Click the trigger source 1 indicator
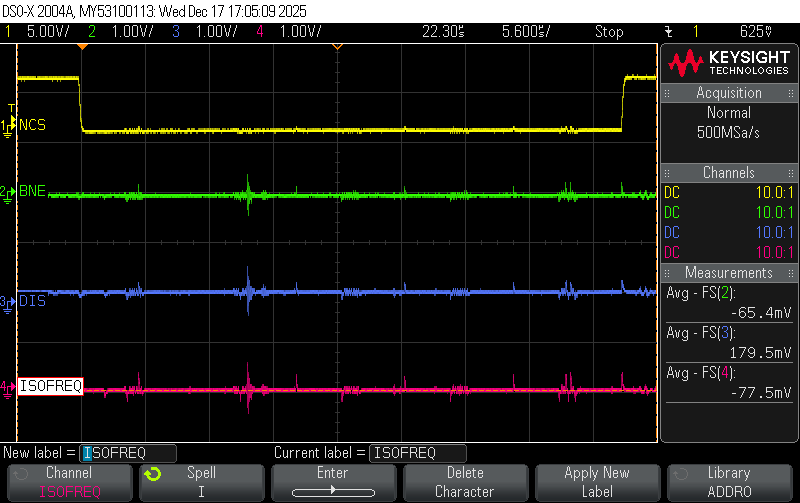800x503 pixels. (695, 32)
